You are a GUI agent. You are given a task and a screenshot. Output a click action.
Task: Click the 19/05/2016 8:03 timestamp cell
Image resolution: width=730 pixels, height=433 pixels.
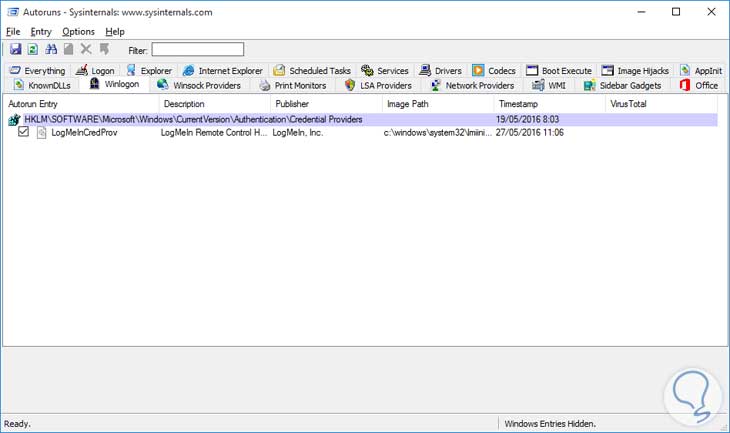(527, 120)
